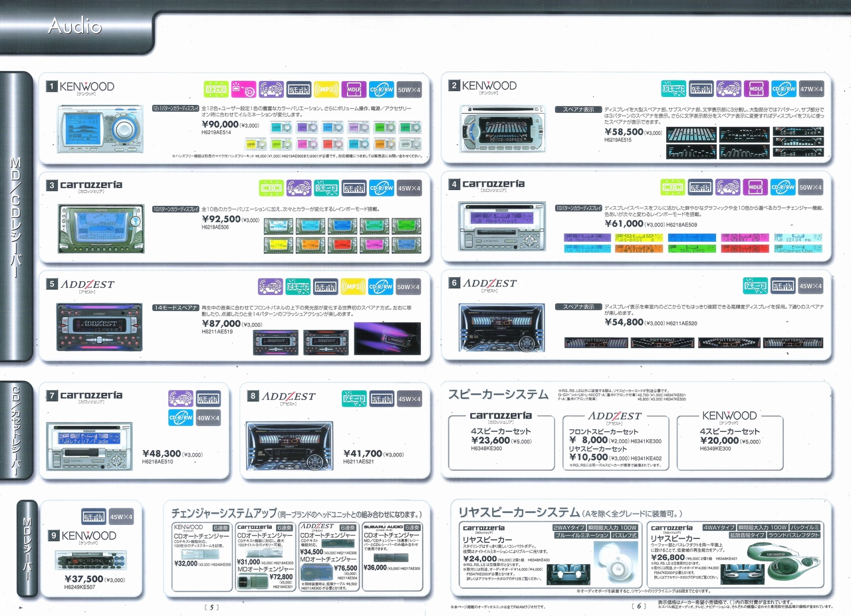The width and height of the screenshot is (851, 616).
Task: Click the 6連奏 badge on the SUBARU AUDIO changer
Action: coord(412,526)
